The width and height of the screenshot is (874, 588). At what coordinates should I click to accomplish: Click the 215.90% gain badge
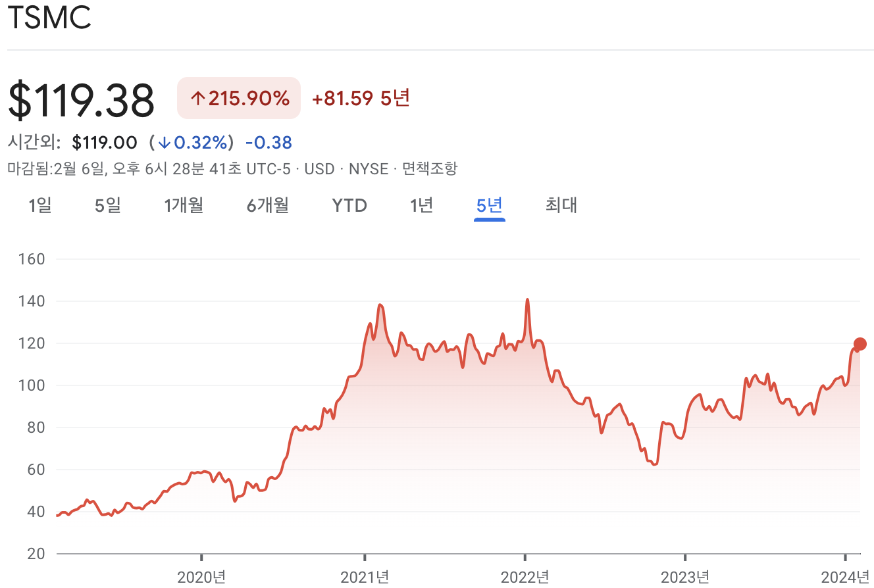tap(238, 98)
